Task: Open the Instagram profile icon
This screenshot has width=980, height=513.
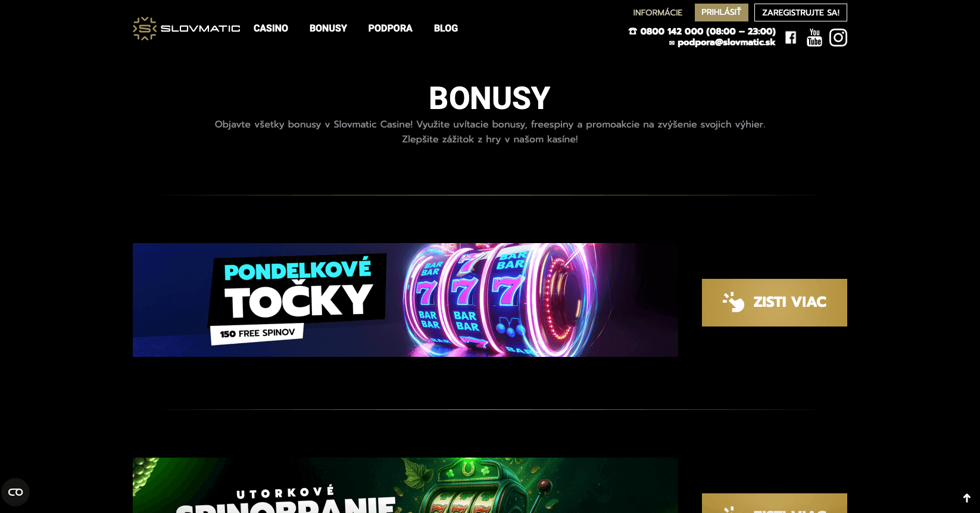Action: pos(838,38)
